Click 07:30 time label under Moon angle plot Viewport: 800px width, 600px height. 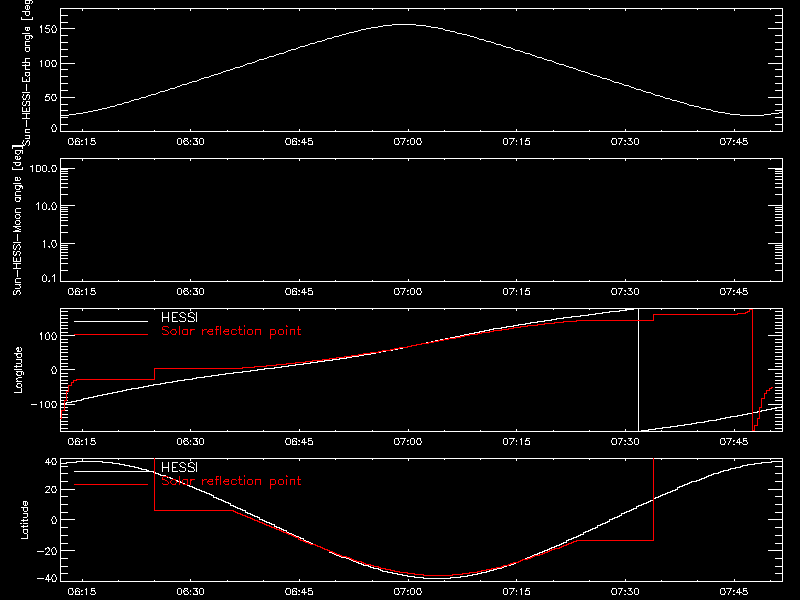[625, 292]
